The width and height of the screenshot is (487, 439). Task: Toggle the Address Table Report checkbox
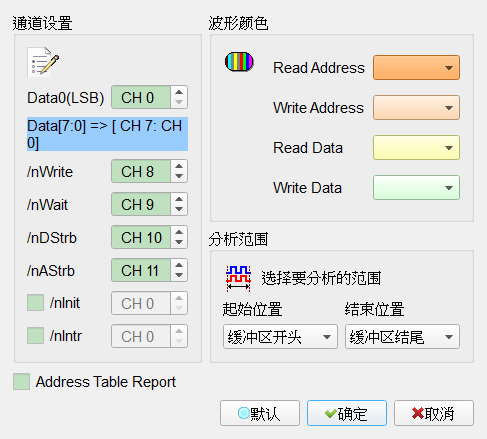point(21,382)
